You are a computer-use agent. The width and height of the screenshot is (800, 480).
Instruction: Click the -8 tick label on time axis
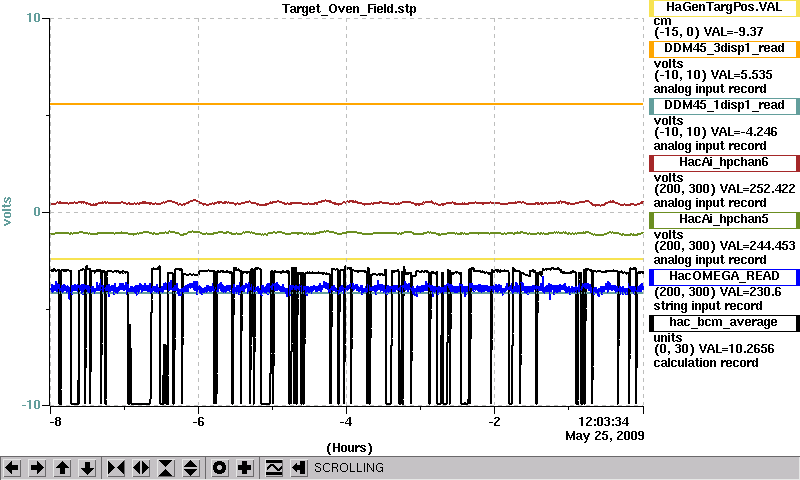[x=55, y=422]
